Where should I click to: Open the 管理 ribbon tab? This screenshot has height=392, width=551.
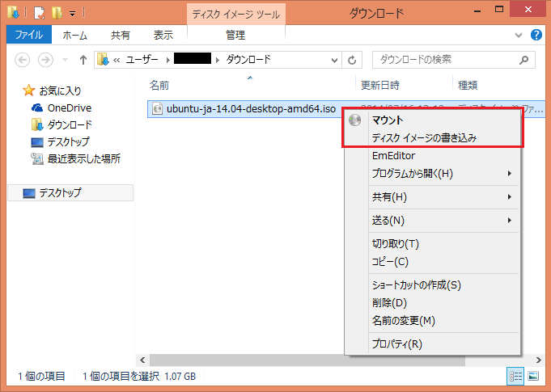pyautogui.click(x=235, y=35)
